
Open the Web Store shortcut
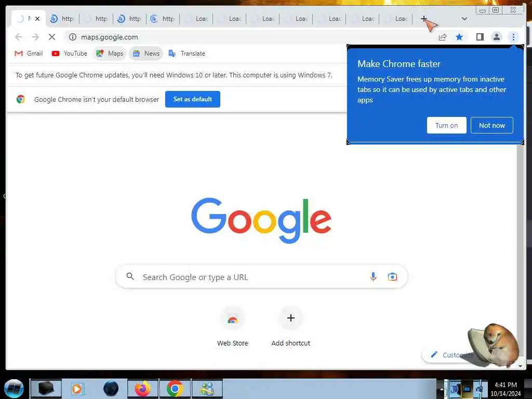coord(232,327)
